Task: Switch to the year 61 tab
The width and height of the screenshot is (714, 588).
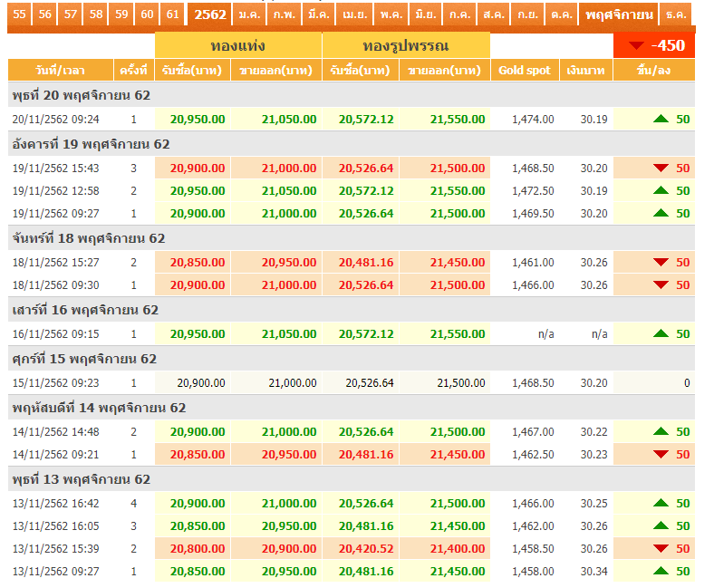Action: tap(172, 14)
